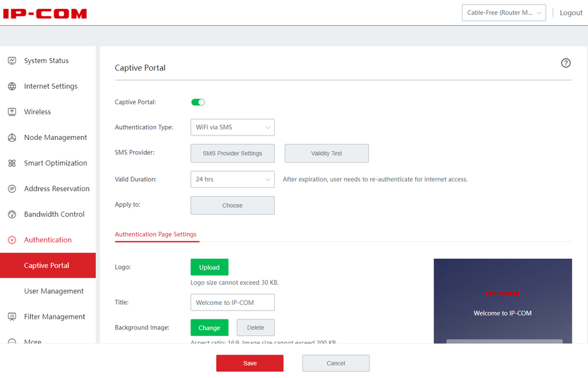Open the Authentication Type dropdown

233,127
